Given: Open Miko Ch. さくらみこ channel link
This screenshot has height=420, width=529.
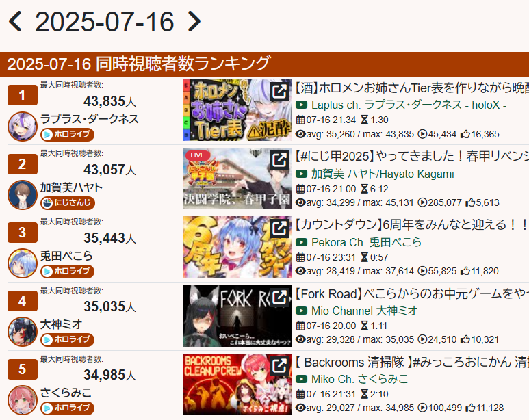Looking at the screenshot, I should click(360, 379).
